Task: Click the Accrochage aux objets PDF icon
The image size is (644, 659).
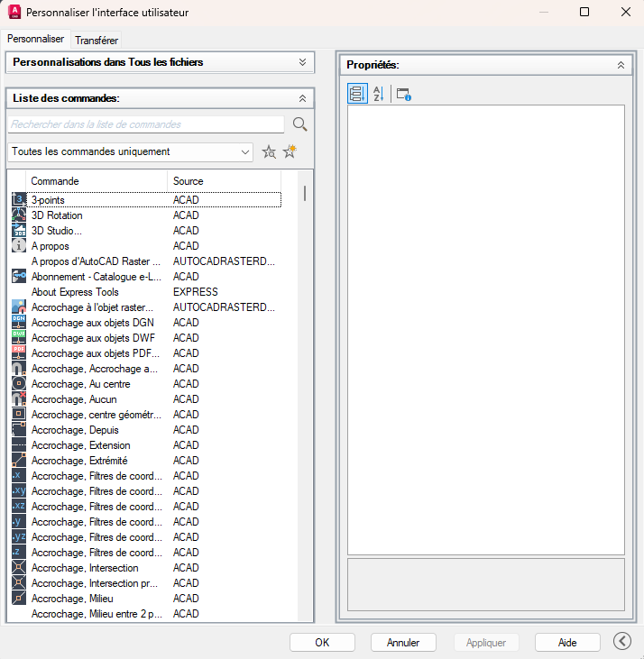Action: [19, 353]
